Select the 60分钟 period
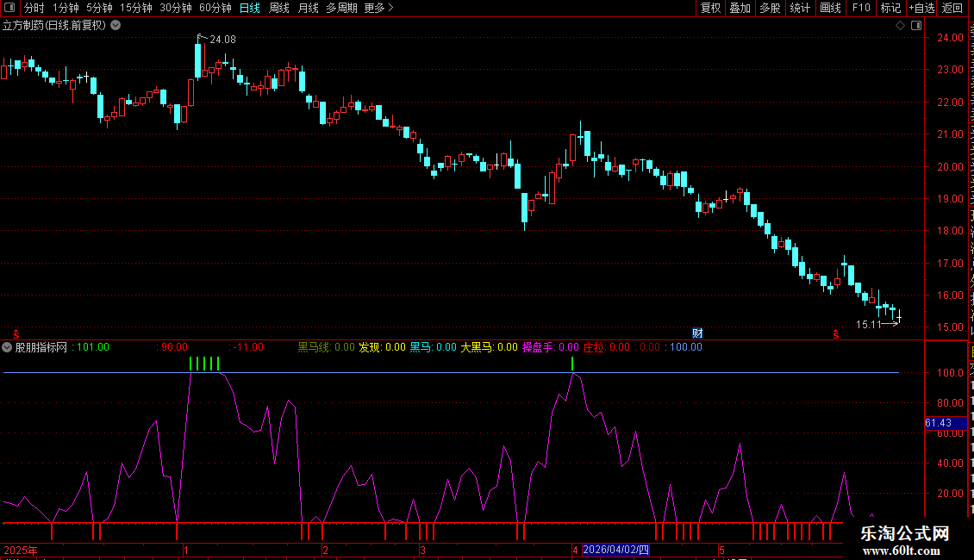This screenshot has width=974, height=560. click(x=215, y=8)
